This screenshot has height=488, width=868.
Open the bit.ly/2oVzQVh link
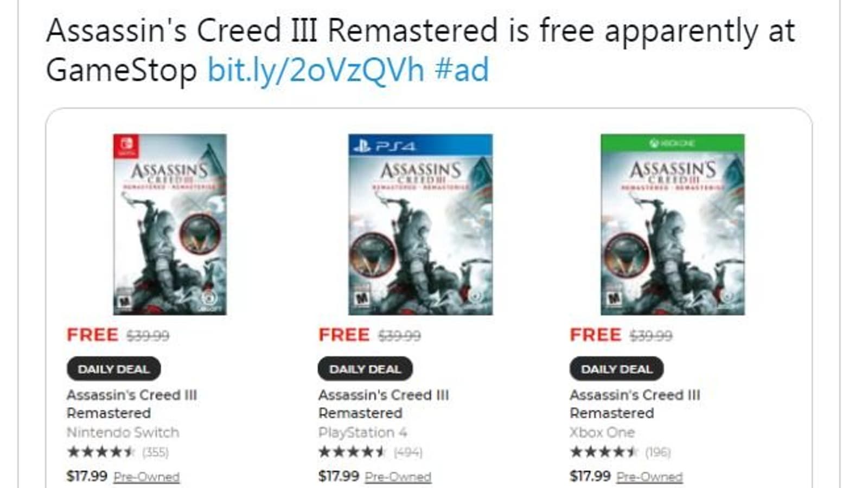click(316, 71)
